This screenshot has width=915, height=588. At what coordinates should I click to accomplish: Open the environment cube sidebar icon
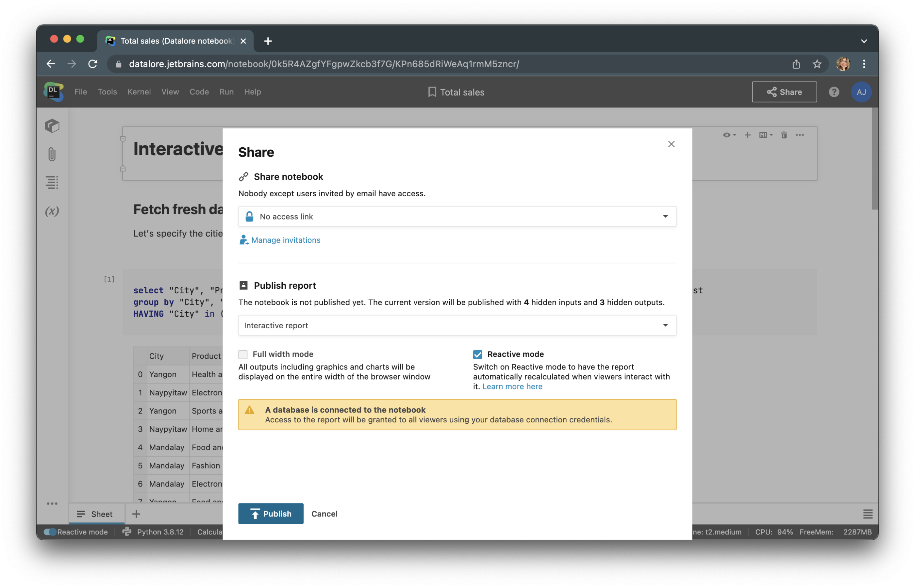[52, 126]
